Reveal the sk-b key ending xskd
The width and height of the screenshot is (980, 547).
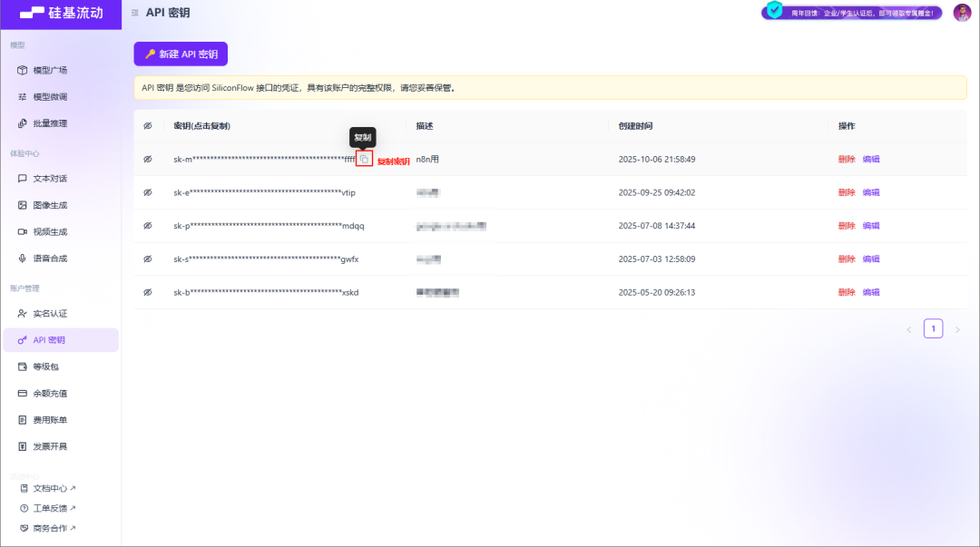click(148, 292)
